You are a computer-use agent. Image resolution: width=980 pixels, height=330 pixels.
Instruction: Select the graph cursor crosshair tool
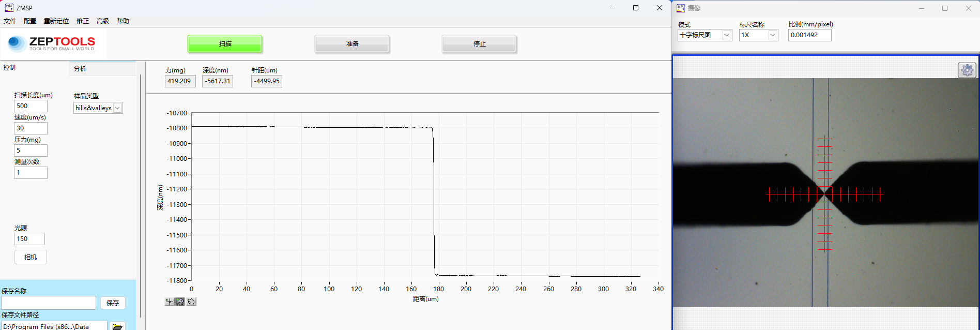coord(170,302)
